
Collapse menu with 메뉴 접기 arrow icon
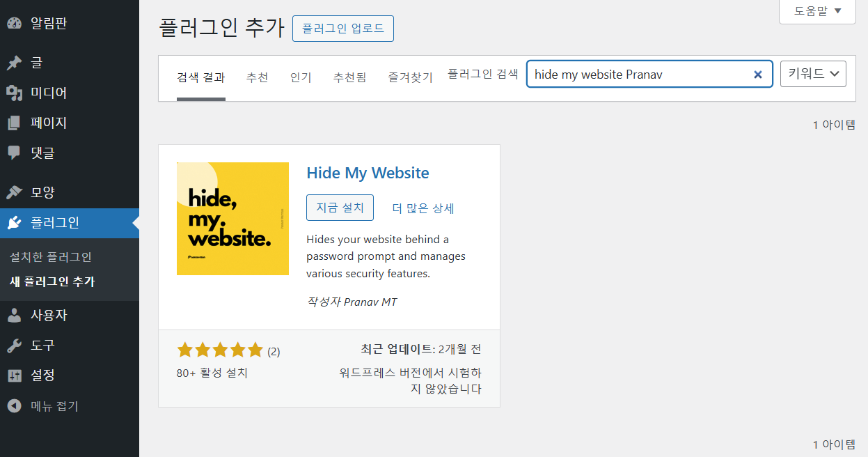point(15,405)
